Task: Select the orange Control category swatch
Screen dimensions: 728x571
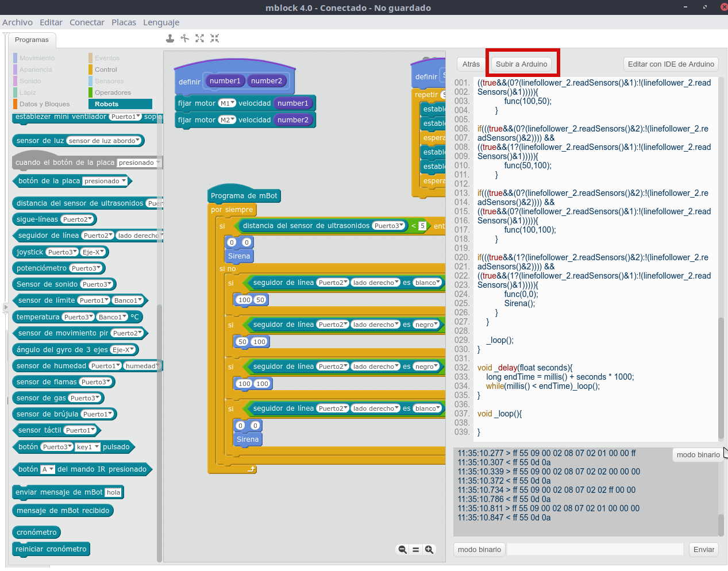Action: click(x=90, y=70)
